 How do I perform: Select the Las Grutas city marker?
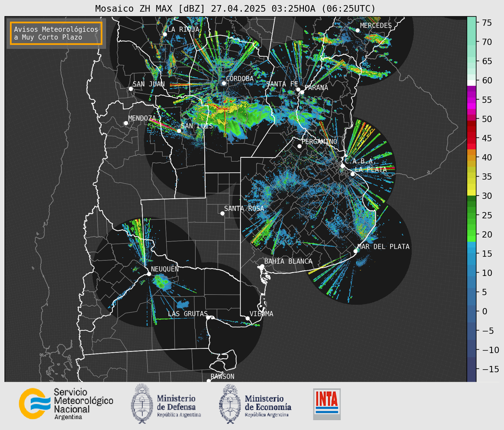pyautogui.click(x=208, y=317)
